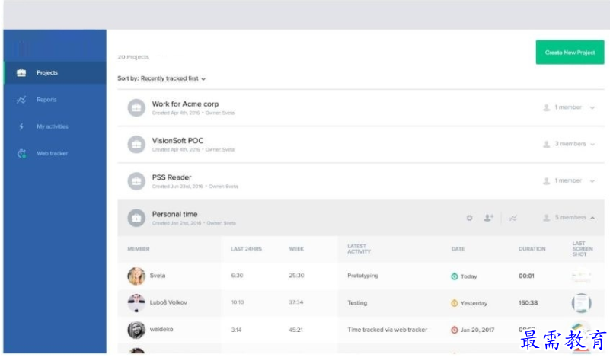Expand the VisionSoft POC 3 members list
The width and height of the screenshot is (613, 364).
pos(592,144)
